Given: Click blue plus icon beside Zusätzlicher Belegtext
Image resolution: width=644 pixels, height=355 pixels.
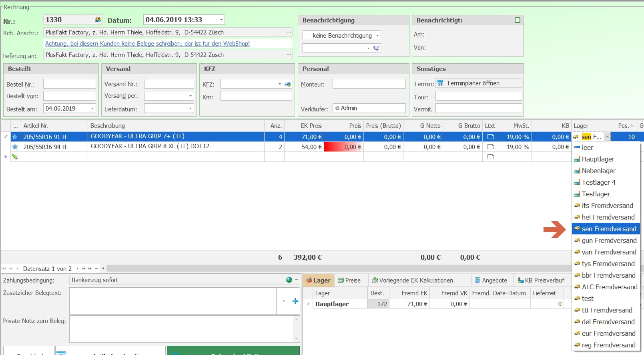Looking at the screenshot, I should tap(295, 301).
